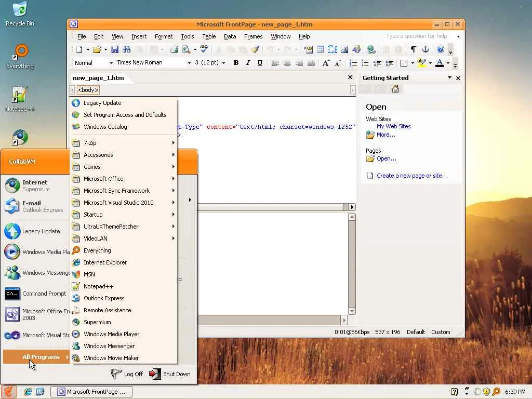Click the Spelling check icon
Image resolution: width=532 pixels, height=399 pixels.
(204, 49)
